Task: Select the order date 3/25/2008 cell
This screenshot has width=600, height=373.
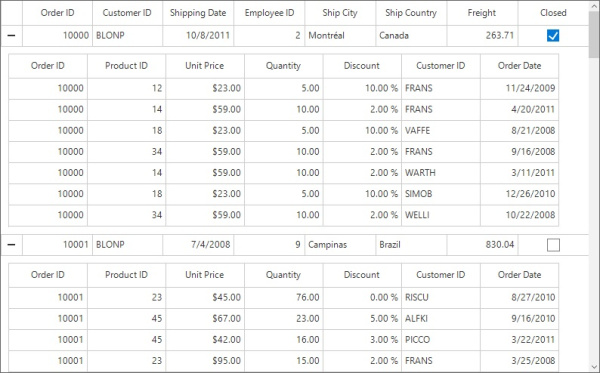Action: pyautogui.click(x=519, y=361)
